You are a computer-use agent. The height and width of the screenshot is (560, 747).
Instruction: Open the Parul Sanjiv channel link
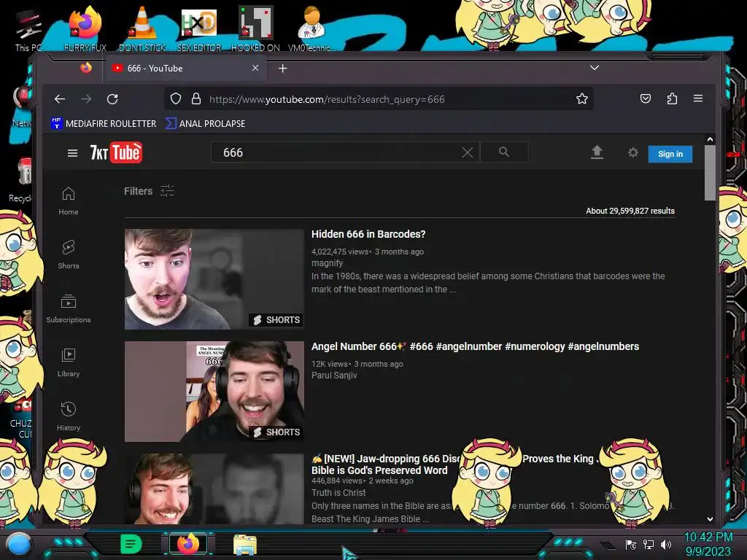pyautogui.click(x=334, y=376)
